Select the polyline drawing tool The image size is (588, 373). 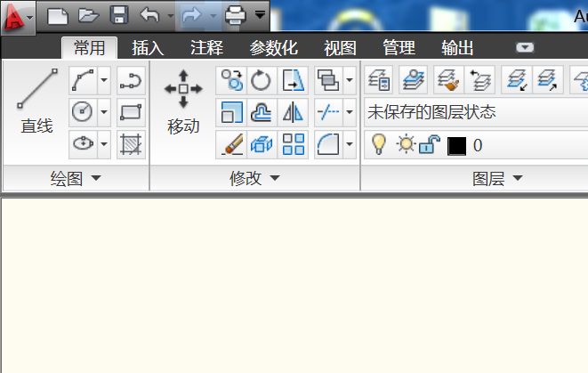(131, 80)
